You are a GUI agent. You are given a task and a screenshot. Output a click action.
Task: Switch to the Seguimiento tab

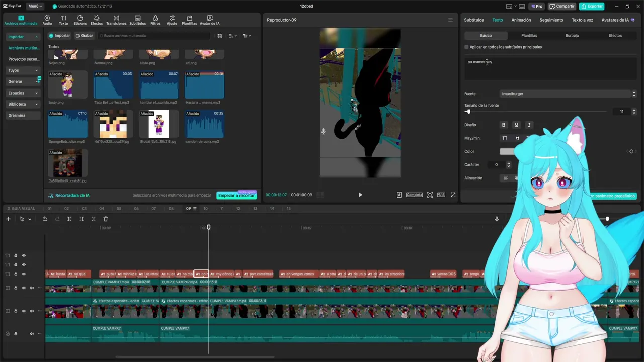(551, 20)
